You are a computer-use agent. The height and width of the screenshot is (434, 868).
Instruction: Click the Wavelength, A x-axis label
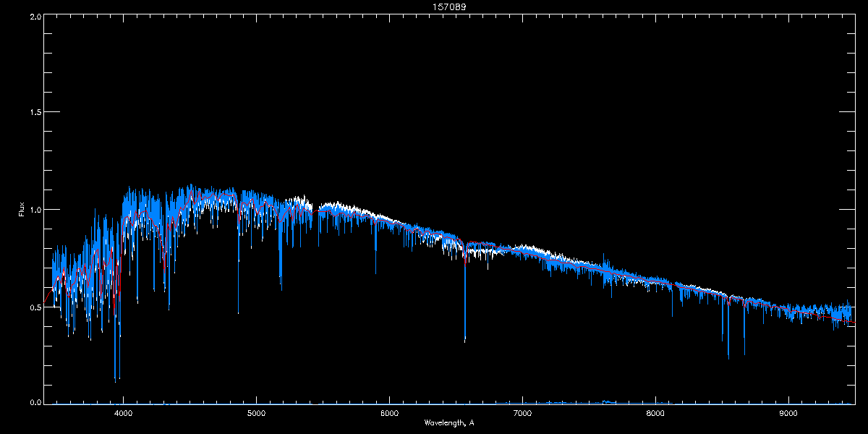pyautogui.click(x=449, y=422)
